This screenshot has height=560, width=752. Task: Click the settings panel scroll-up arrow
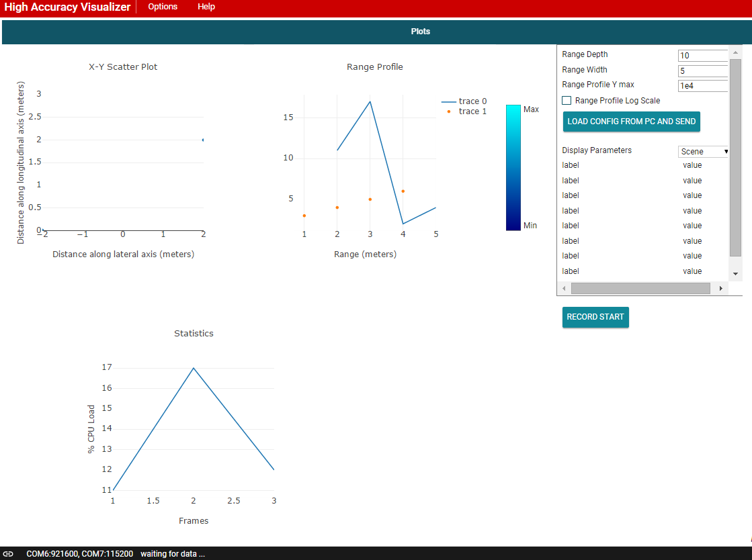coord(735,52)
